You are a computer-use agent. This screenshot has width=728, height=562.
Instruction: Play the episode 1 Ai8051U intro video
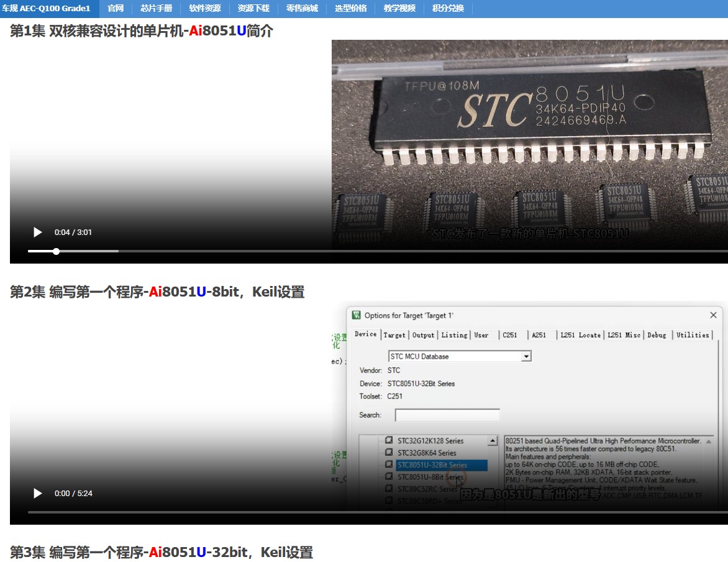(38, 232)
